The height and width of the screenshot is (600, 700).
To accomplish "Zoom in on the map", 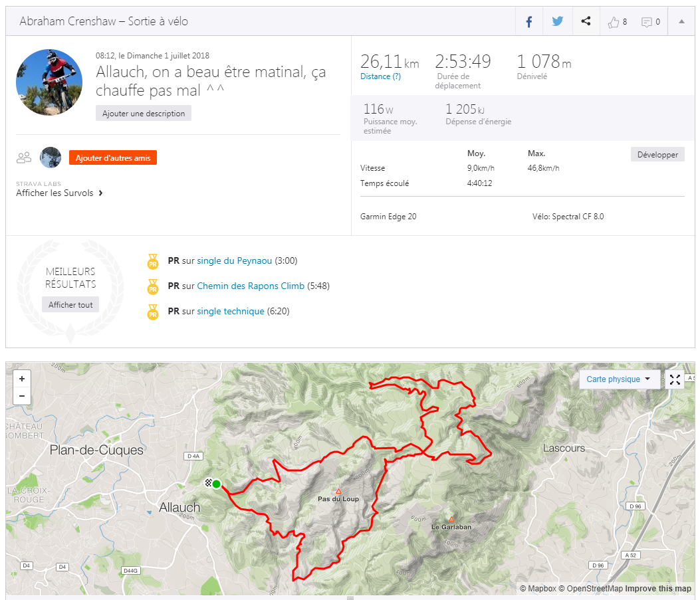I will (22, 379).
